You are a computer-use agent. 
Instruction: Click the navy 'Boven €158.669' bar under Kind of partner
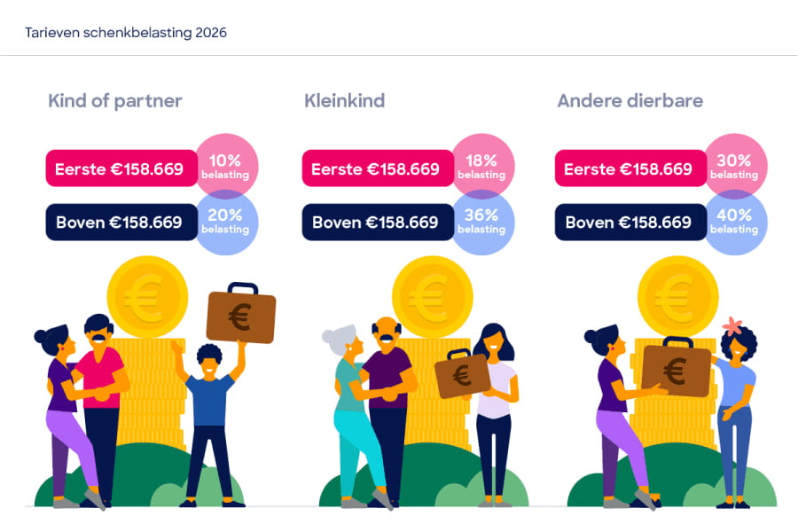tap(121, 222)
